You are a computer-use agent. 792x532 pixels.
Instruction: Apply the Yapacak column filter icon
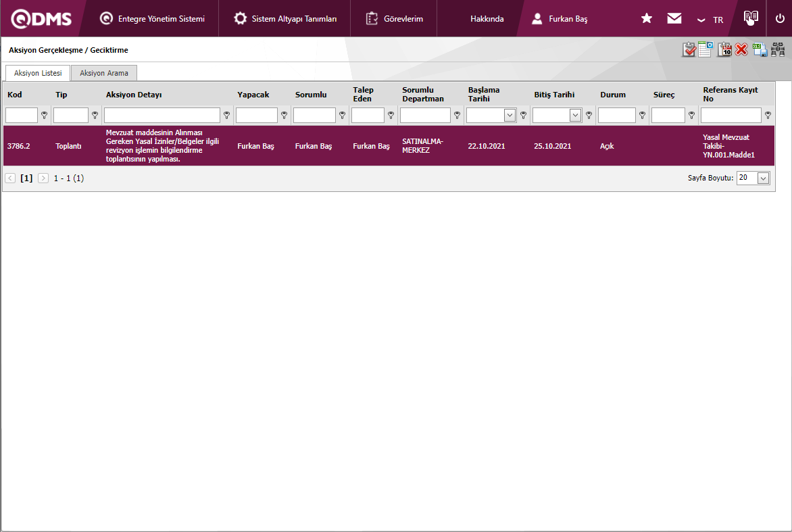coord(284,115)
